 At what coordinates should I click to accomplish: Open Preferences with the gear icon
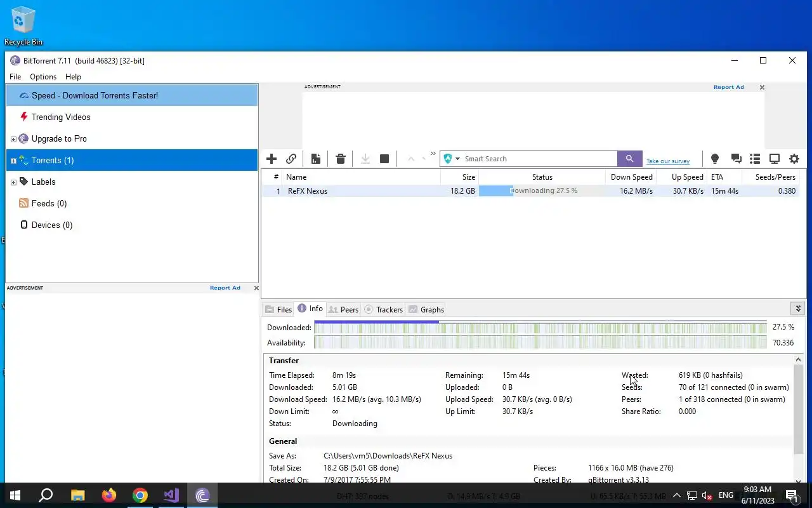794,159
